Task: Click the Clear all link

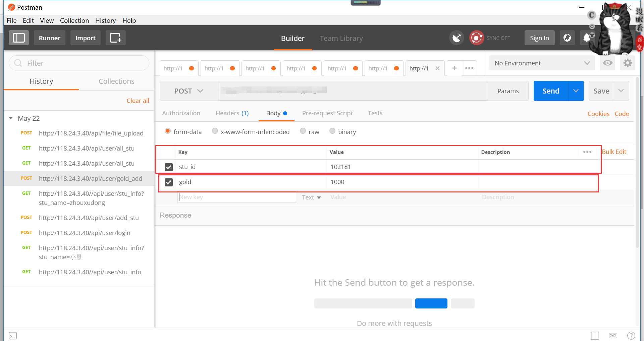Action: (138, 101)
